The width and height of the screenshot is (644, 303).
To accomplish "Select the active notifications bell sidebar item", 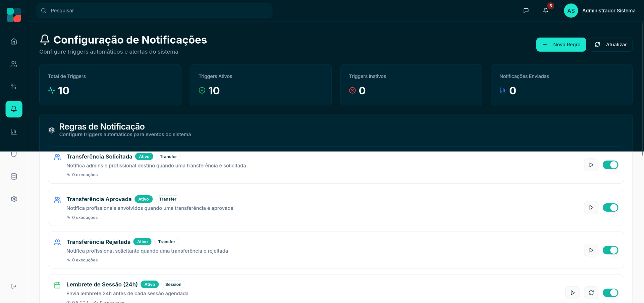I will (14, 109).
